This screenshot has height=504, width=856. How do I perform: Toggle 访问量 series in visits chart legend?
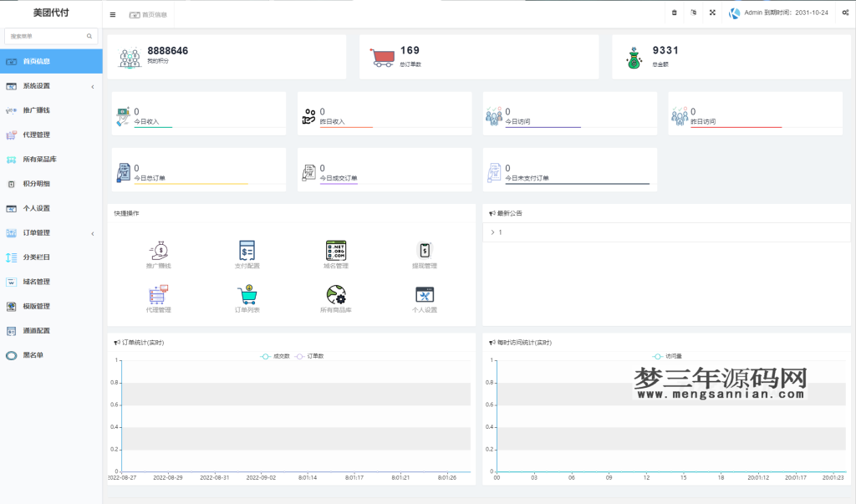tap(667, 356)
